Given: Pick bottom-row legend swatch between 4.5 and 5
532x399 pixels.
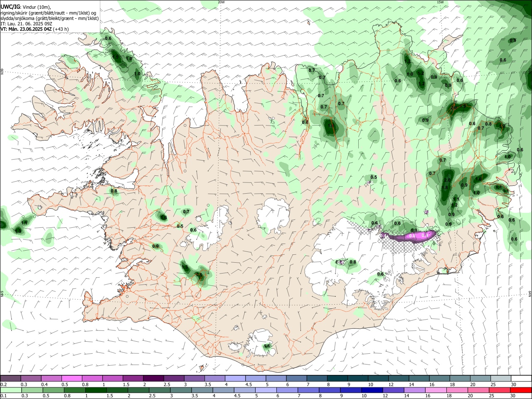Looking at the screenshot, I should point(244,390).
